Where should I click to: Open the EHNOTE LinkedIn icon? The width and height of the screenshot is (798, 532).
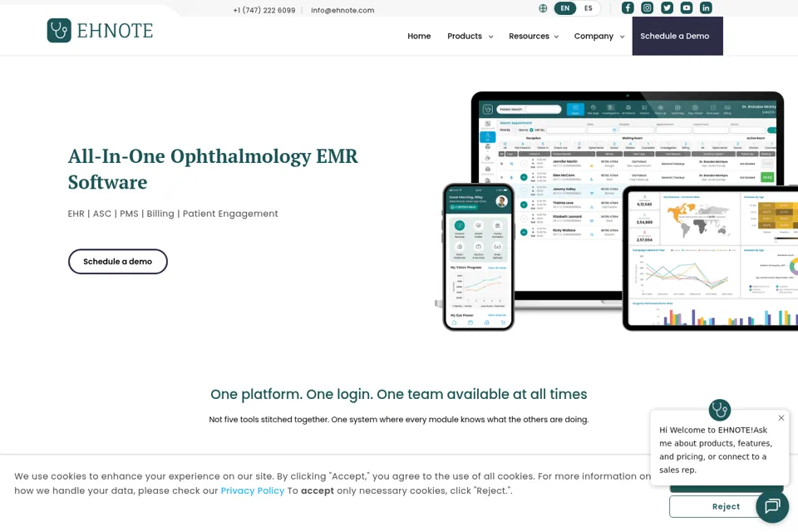tap(706, 7)
